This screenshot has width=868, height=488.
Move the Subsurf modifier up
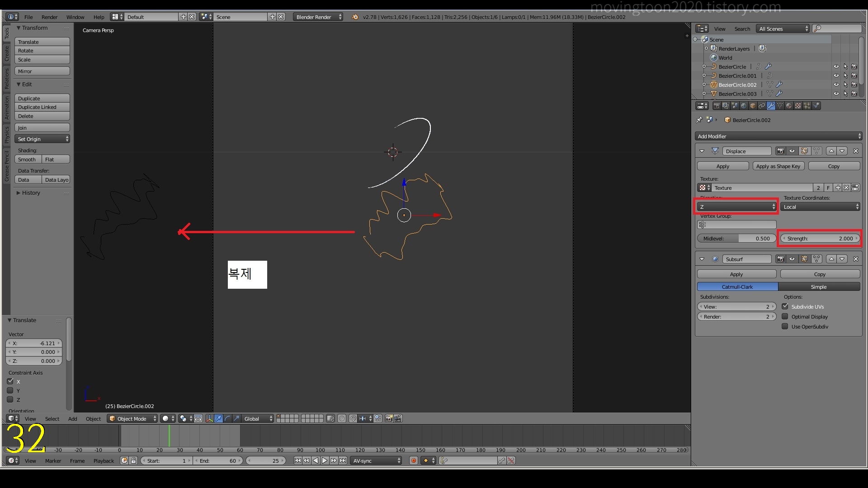(x=831, y=259)
